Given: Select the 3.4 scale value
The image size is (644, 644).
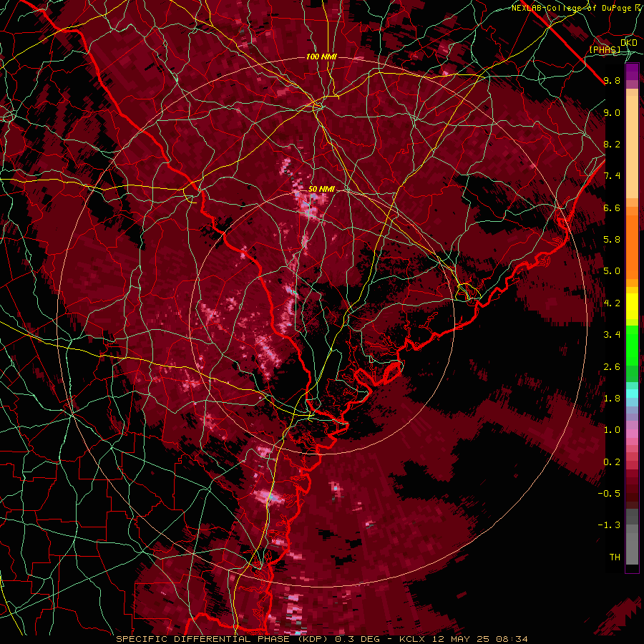Looking at the screenshot, I should point(612,335).
